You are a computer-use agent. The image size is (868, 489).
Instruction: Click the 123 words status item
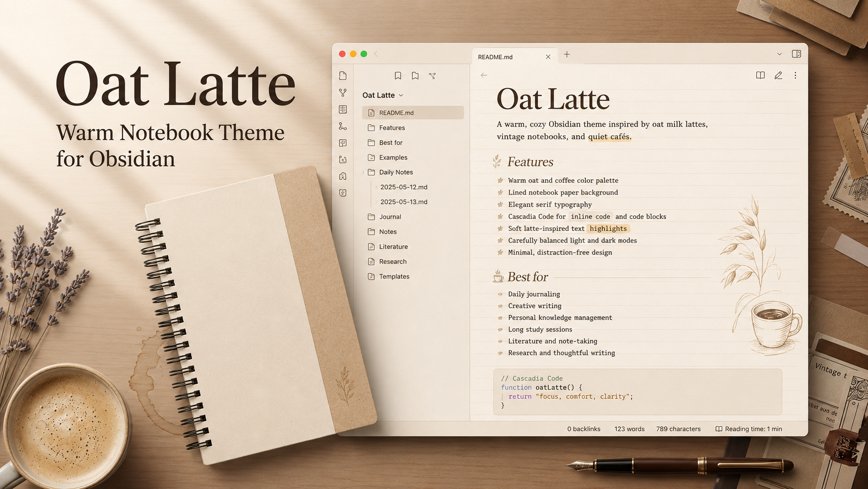629,429
